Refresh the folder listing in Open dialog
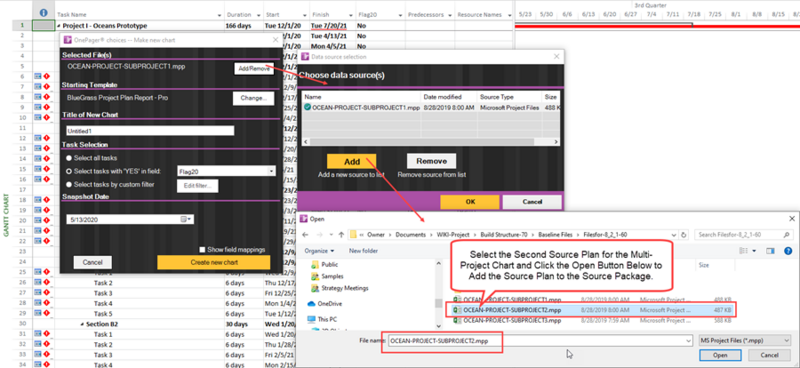The width and height of the screenshot is (800, 368). 684,234
